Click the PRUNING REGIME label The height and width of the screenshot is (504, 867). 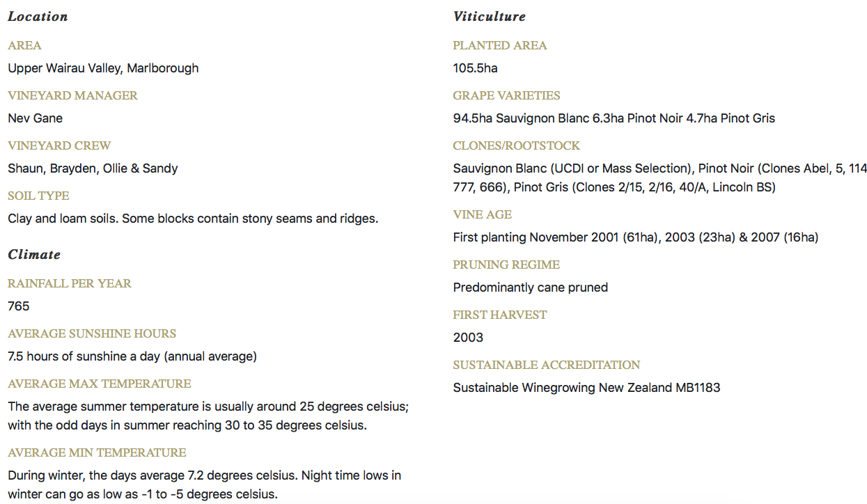506,265
